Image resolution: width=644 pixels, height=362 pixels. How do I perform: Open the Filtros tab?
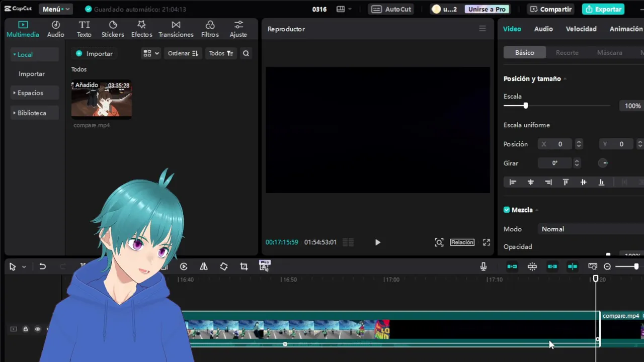tap(210, 29)
